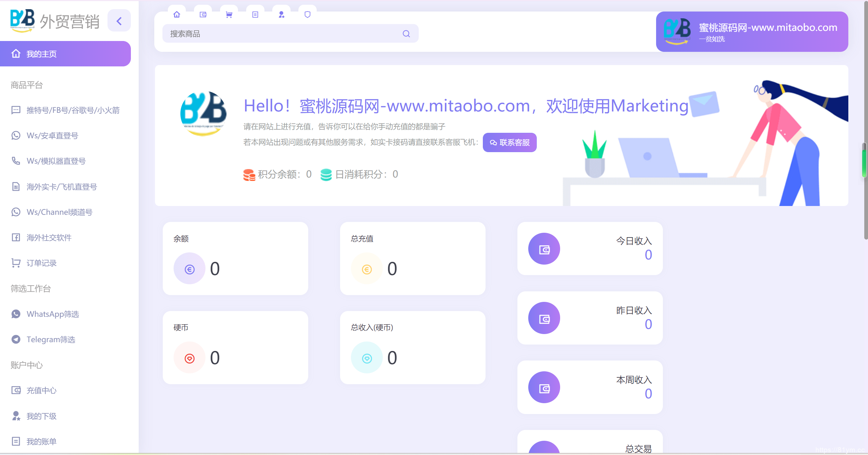
Task: Click the shopping cart icon in top navigation
Action: (229, 15)
